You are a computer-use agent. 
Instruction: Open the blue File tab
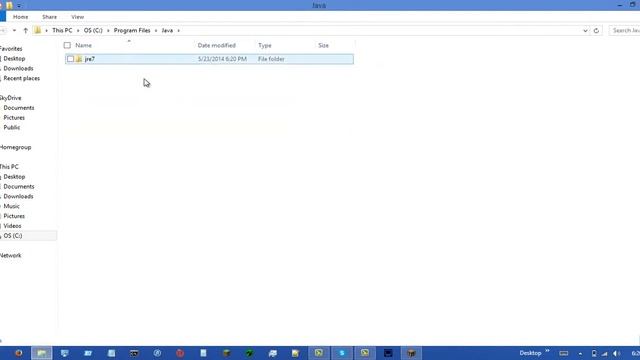pyautogui.click(x=2, y=17)
